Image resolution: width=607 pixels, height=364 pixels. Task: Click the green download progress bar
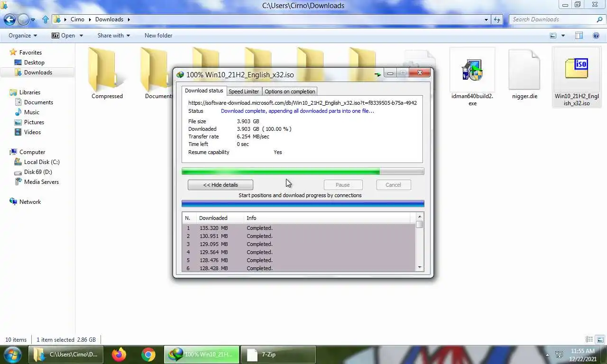click(x=303, y=172)
